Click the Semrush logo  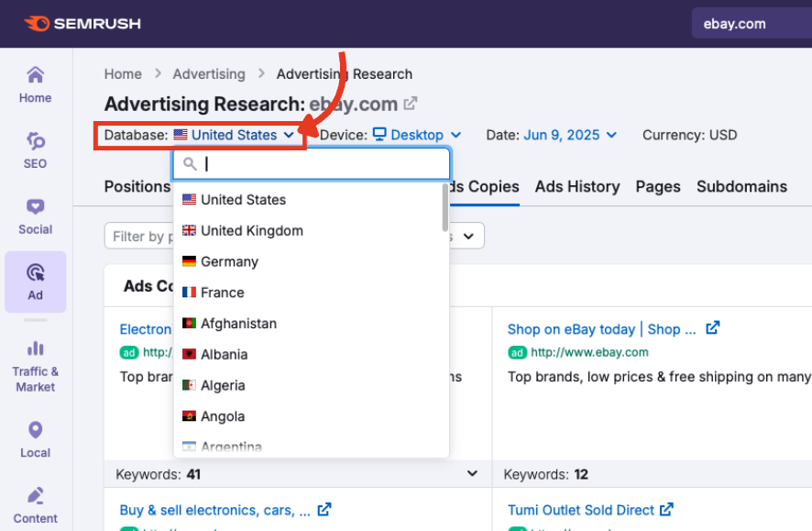pyautogui.click(x=82, y=24)
